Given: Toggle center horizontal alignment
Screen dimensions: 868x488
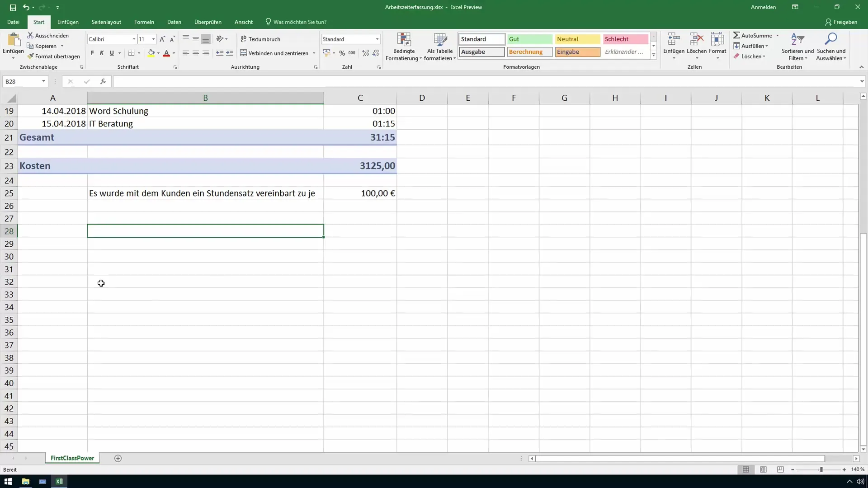Looking at the screenshot, I should tap(196, 53).
